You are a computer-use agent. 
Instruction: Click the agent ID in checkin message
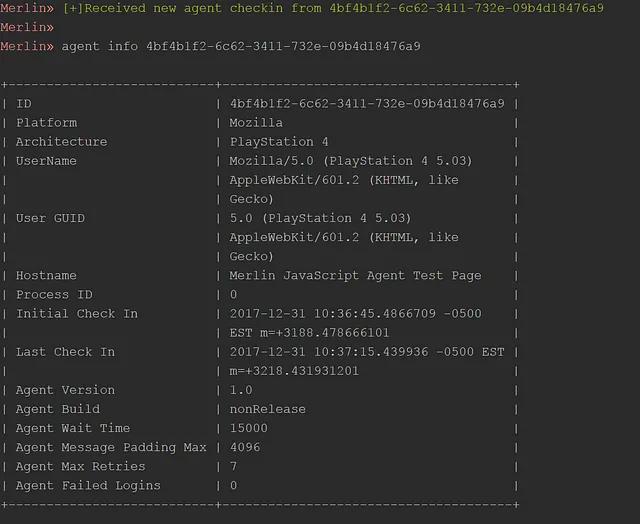466,8
